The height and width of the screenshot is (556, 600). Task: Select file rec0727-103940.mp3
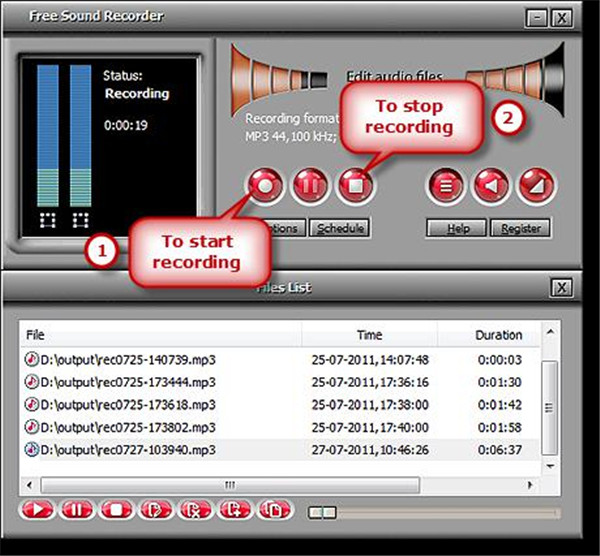tap(120, 450)
